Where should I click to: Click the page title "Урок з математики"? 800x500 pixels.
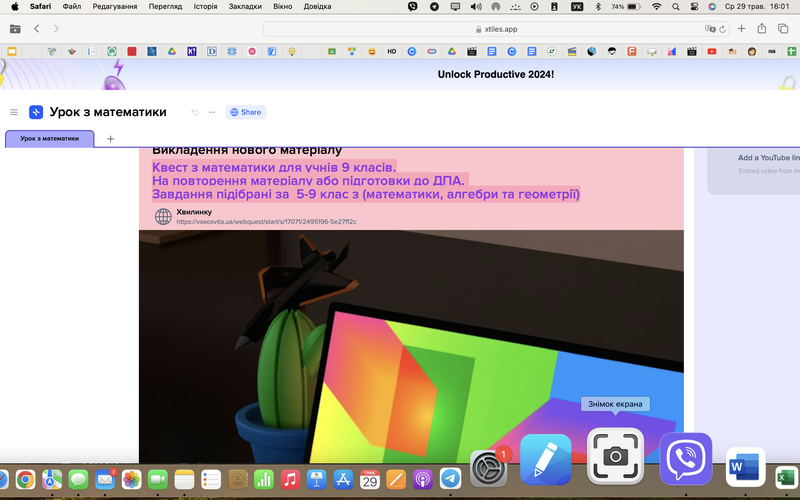108,112
